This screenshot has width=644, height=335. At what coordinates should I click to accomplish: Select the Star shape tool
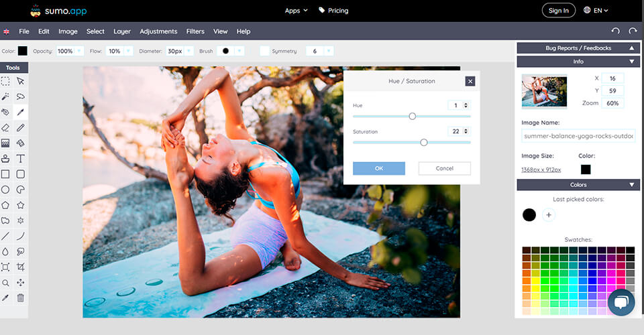tap(21, 205)
